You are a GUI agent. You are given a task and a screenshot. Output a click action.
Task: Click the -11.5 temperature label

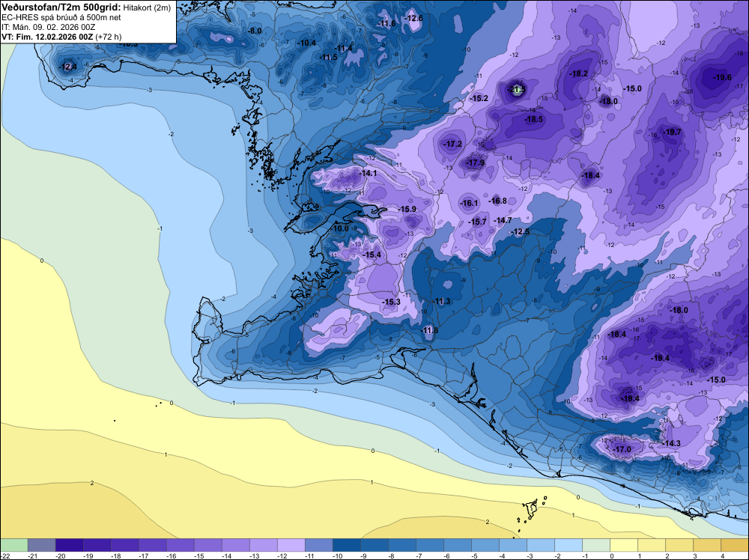tap(328, 58)
